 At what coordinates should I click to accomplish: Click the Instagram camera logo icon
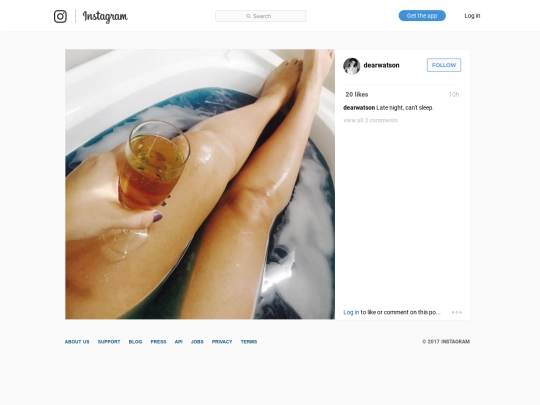coord(60,16)
